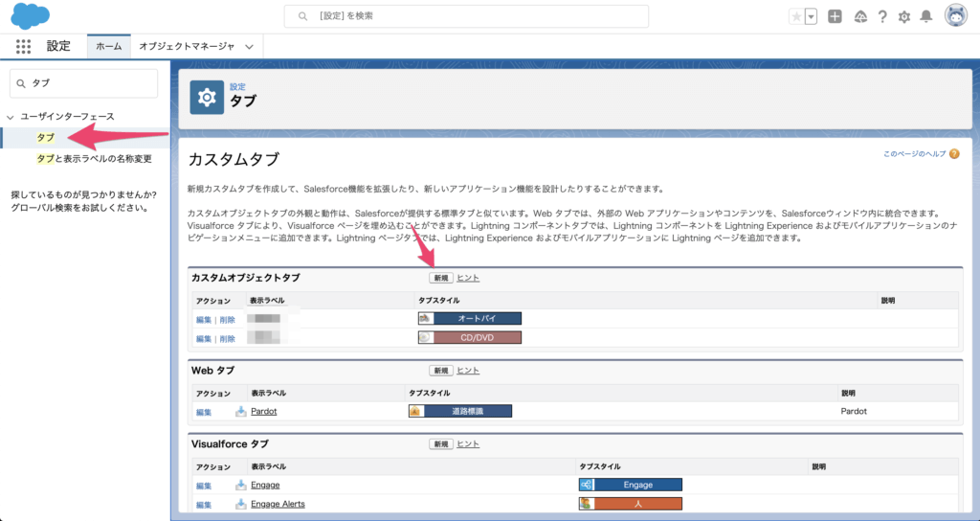Click the setup gear icon beside タブ title
This screenshot has height=521, width=980.
[207, 98]
